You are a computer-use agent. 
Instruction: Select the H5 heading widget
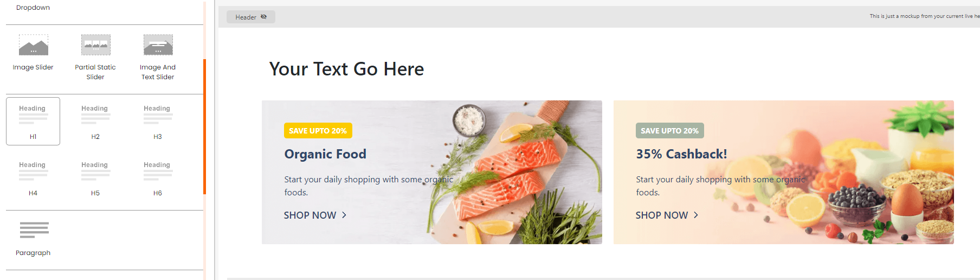95,178
